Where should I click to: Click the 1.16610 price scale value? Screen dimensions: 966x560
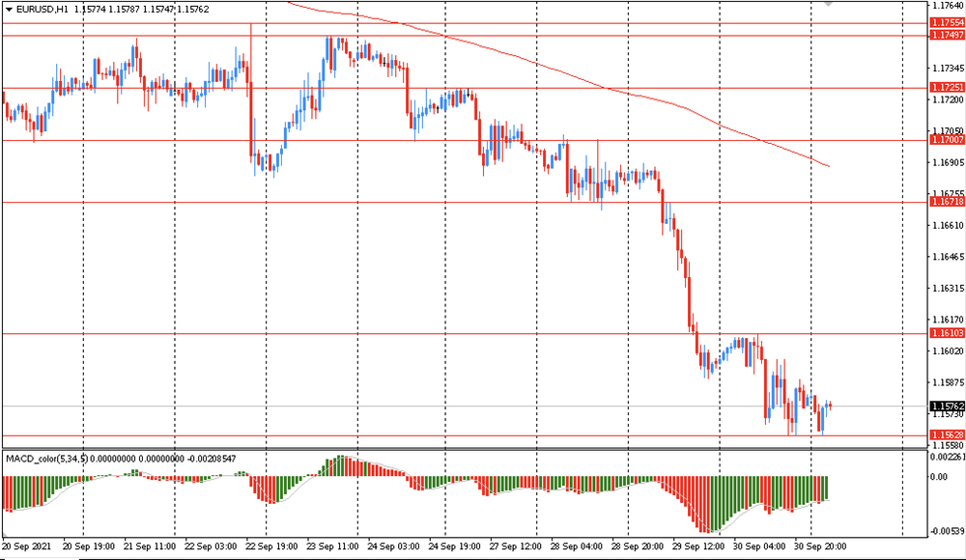949,226
